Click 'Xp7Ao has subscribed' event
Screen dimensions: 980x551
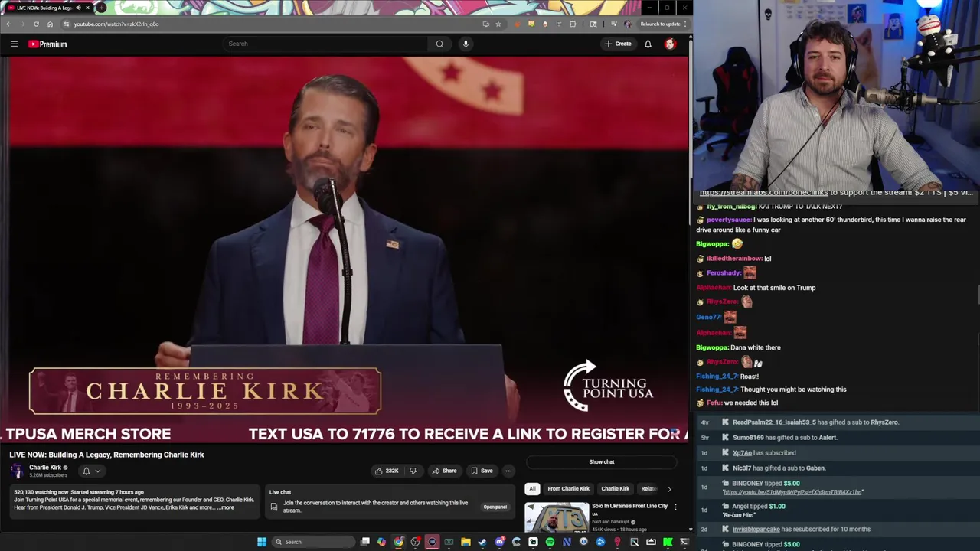[x=764, y=453]
